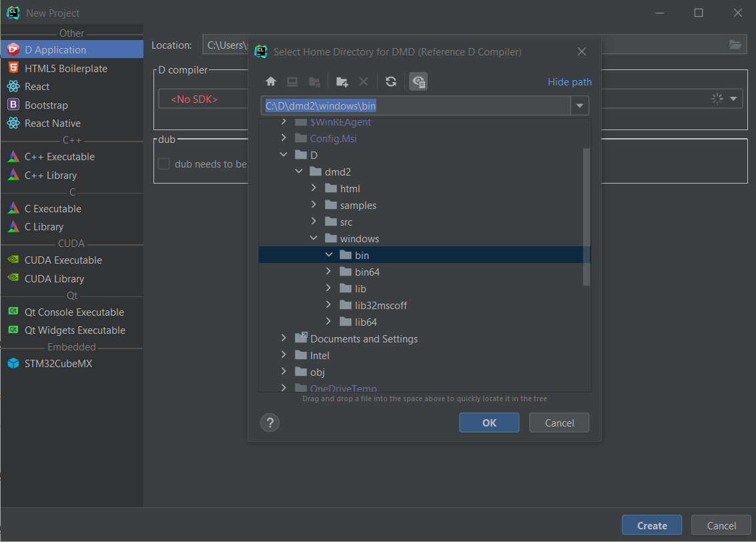
Task: Expand the lib64 folder
Action: pos(329,321)
